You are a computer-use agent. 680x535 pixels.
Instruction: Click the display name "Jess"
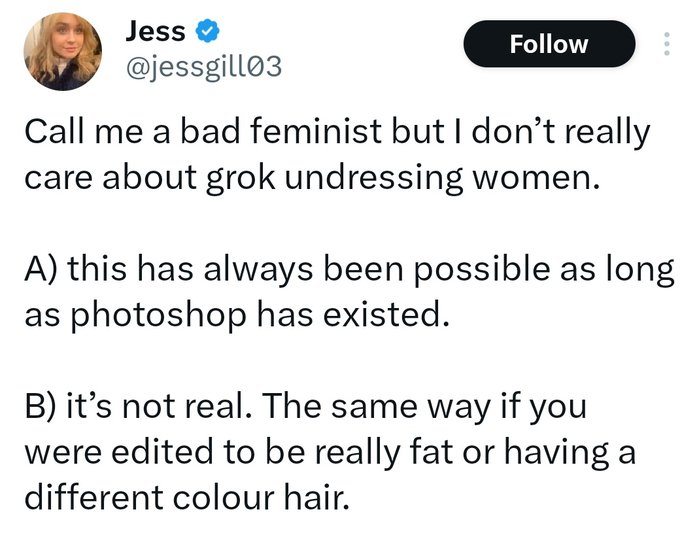click(155, 32)
